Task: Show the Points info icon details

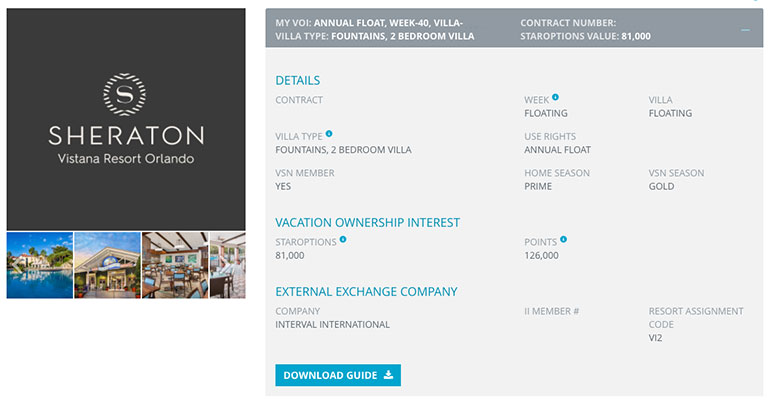Action: (563, 240)
